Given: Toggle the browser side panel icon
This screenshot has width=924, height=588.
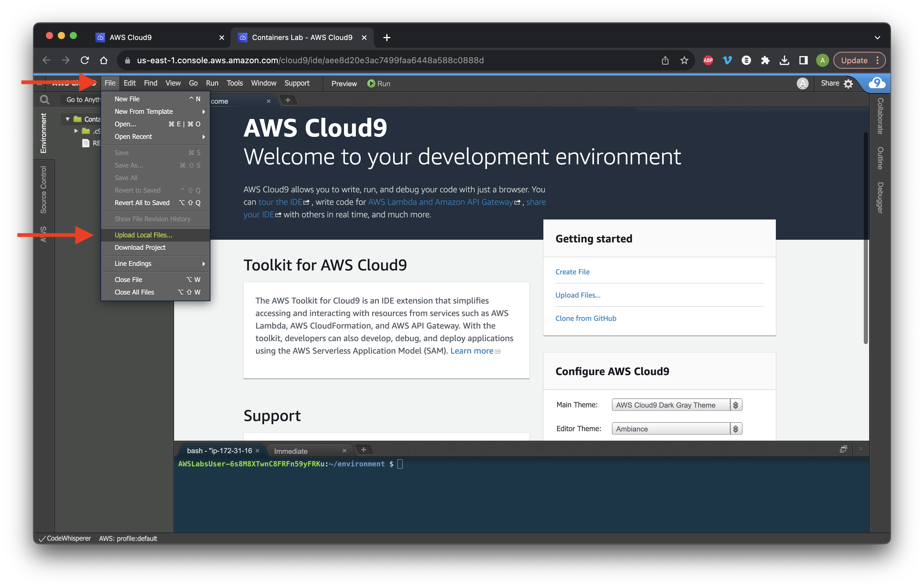Looking at the screenshot, I should tap(803, 60).
